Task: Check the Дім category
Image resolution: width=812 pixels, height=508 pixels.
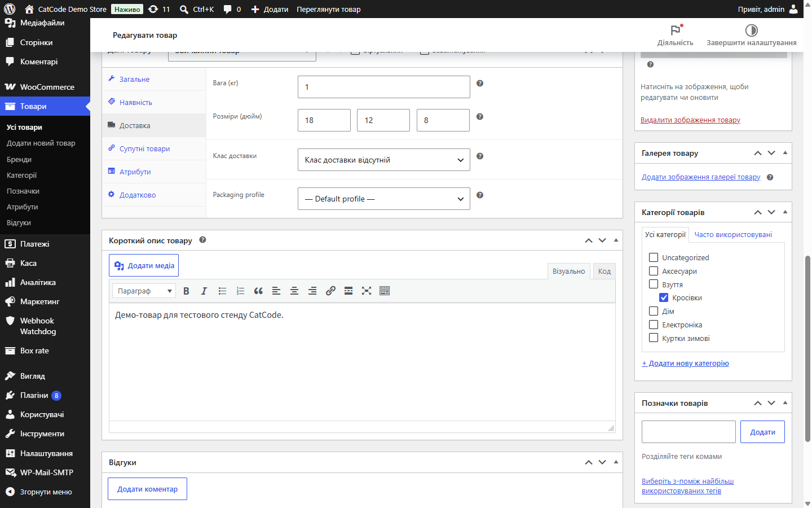Action: click(x=654, y=311)
